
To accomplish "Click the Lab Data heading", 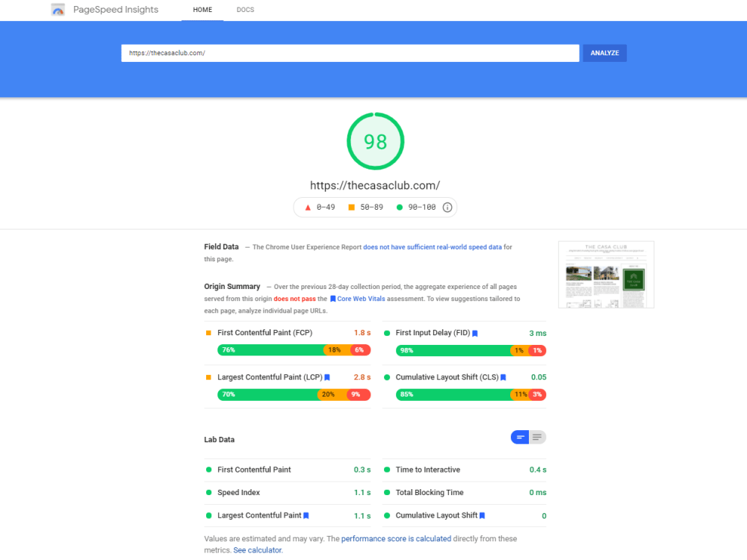I will click(x=219, y=440).
